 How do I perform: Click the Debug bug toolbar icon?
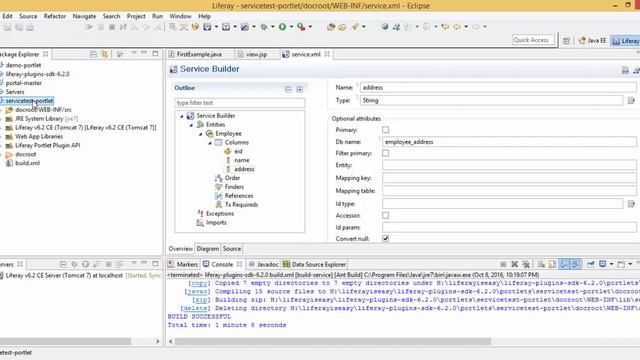(264, 27)
